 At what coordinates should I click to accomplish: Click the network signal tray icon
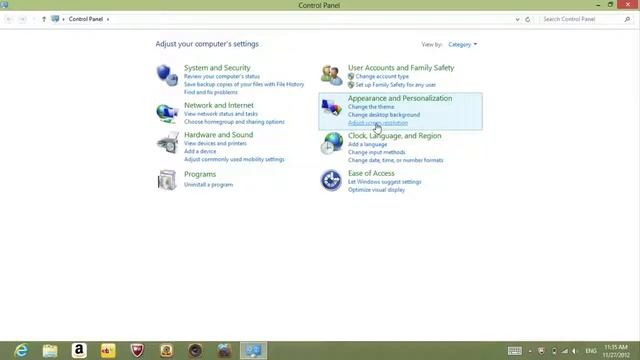tap(564, 351)
